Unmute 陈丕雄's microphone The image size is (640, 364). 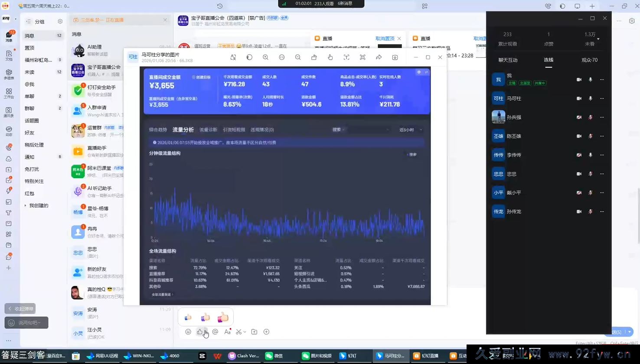coord(590,136)
